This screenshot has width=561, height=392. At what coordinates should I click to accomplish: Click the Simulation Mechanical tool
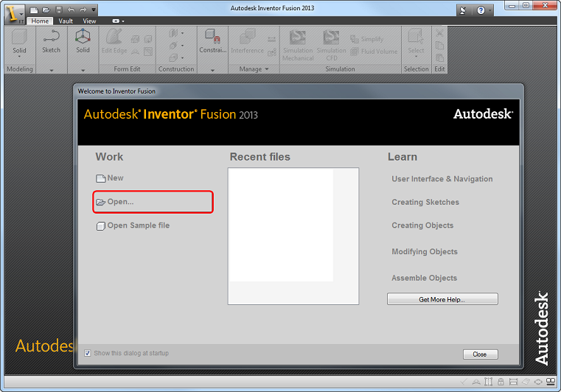click(298, 45)
